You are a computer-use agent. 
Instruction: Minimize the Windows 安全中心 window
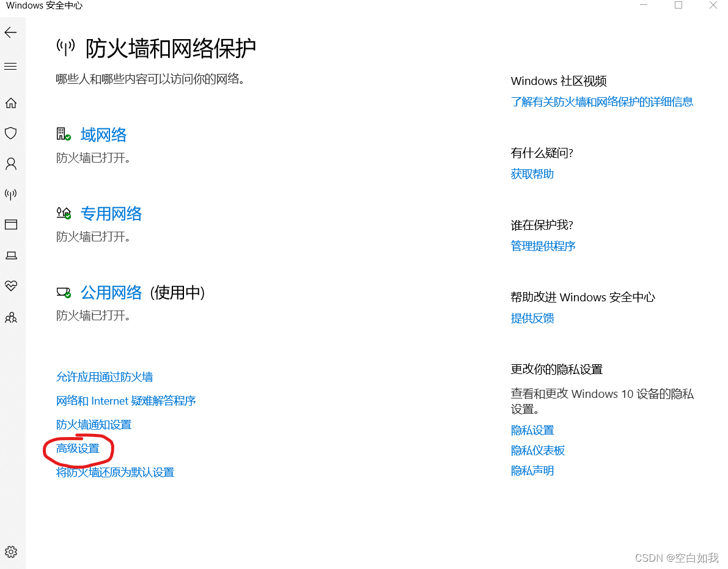644,5
